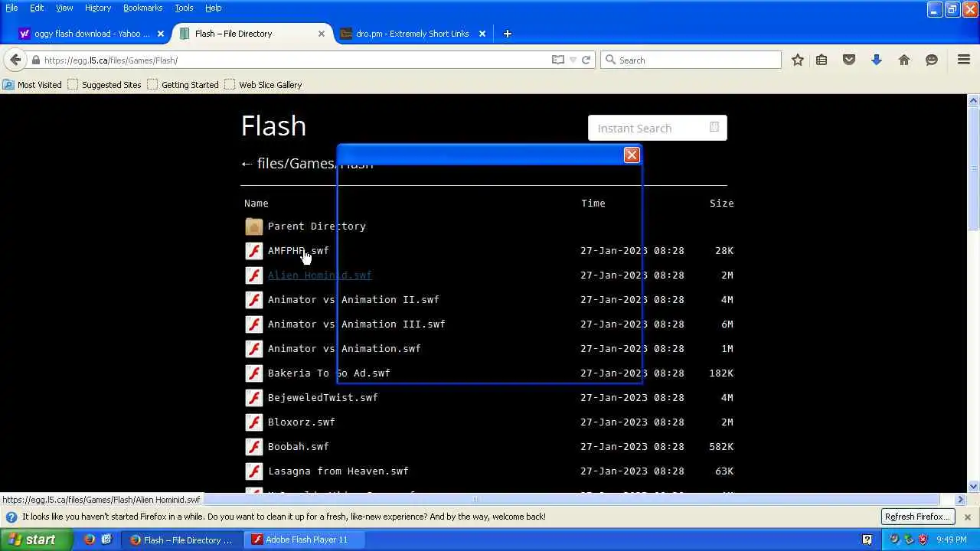This screenshot has width=980, height=551.
Task: Open the Edit menu
Action: 37,8
